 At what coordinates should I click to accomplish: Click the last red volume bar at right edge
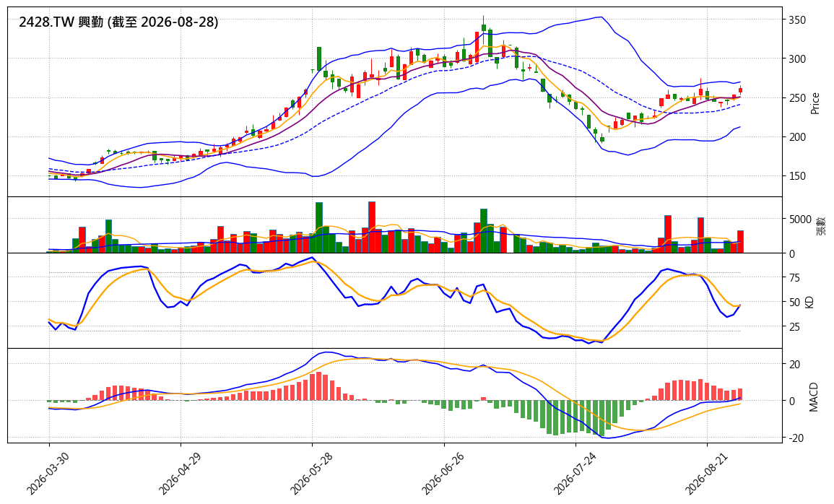740,241
